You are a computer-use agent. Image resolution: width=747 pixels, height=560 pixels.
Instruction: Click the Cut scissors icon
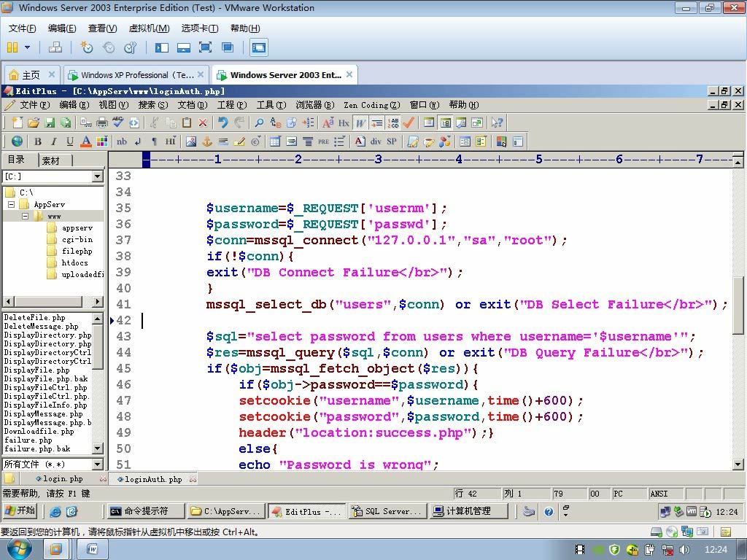click(154, 122)
